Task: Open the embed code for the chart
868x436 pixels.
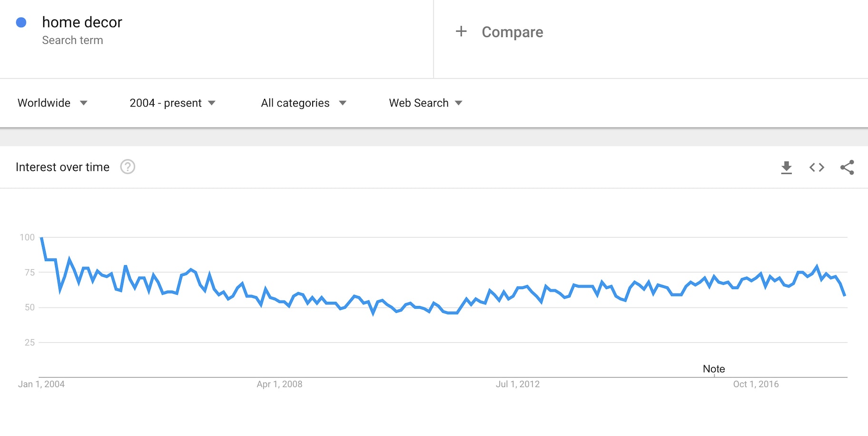Action: click(x=817, y=167)
